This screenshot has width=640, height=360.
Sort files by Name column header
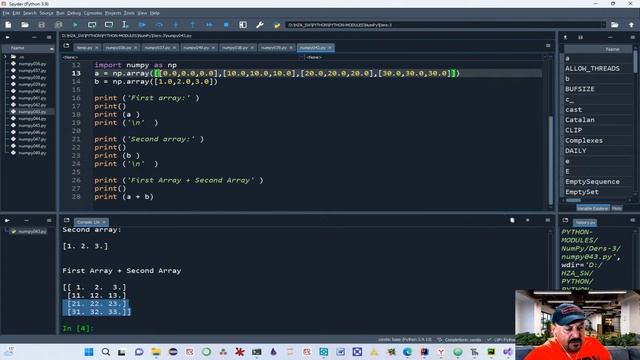click(28, 48)
